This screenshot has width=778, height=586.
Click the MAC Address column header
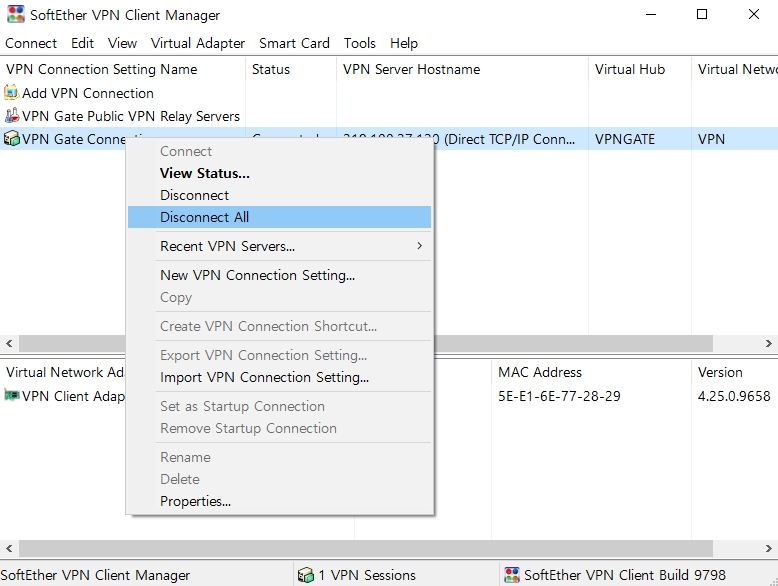coord(591,372)
